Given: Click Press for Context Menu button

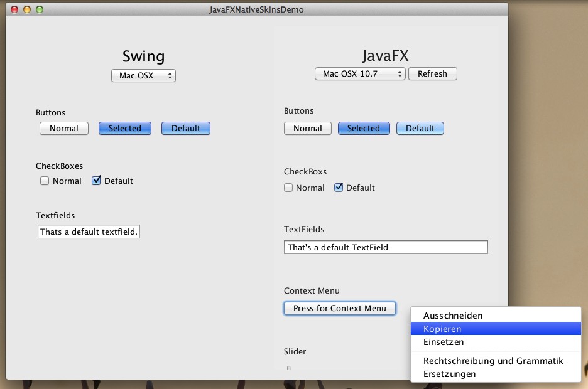Looking at the screenshot, I should click(339, 309).
